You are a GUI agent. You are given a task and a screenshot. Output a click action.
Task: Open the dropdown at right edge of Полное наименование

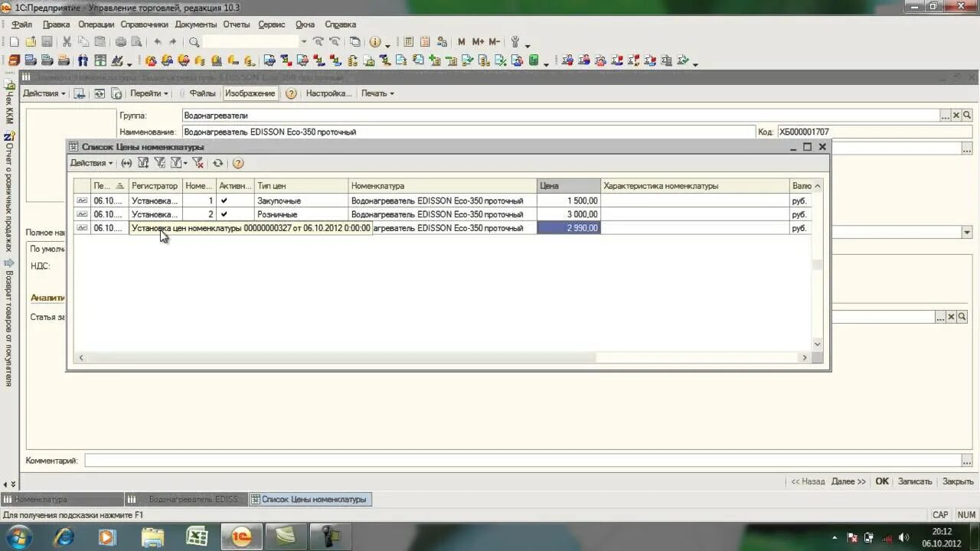click(x=967, y=232)
